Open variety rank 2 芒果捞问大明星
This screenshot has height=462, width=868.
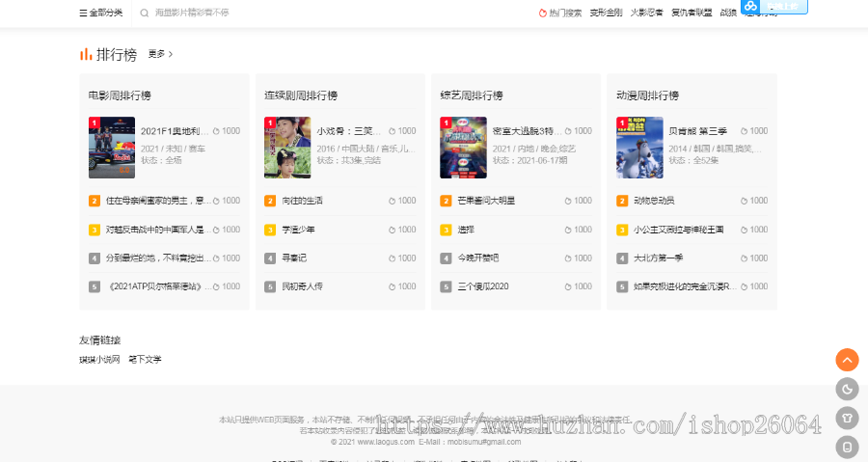pos(486,201)
